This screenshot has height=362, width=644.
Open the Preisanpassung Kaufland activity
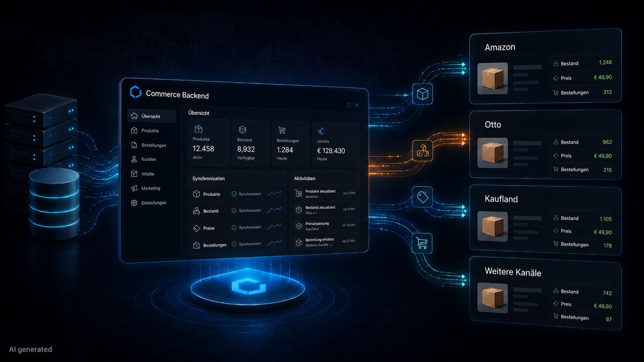[x=325, y=226]
